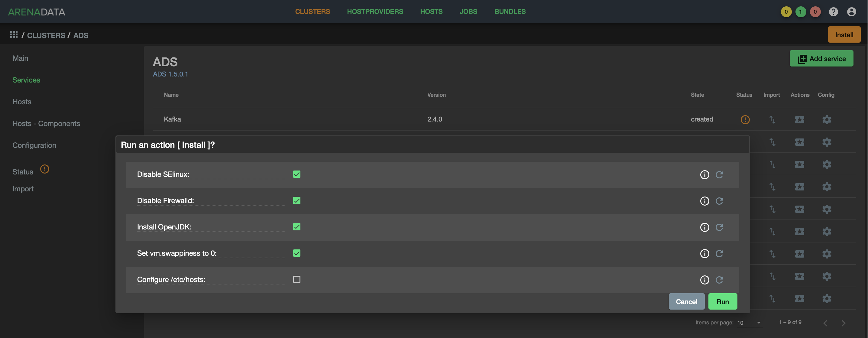The width and height of the screenshot is (868, 338).
Task: Show info for Disable SElinux option
Action: [704, 174]
